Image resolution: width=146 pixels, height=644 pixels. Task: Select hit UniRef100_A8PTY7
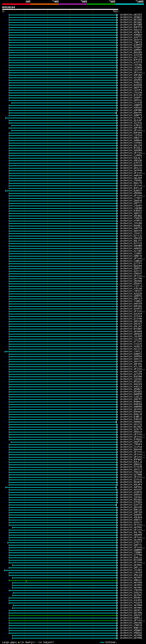click(x=131, y=203)
